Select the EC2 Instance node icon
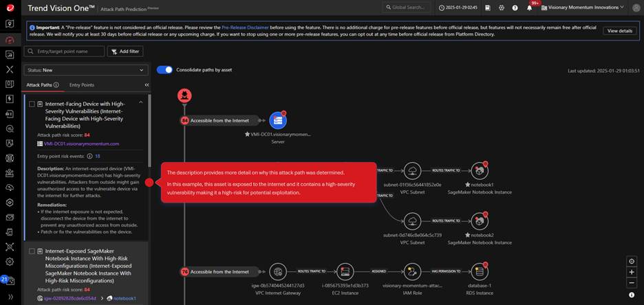Viewport: 644px width, 305px height. 345,272
